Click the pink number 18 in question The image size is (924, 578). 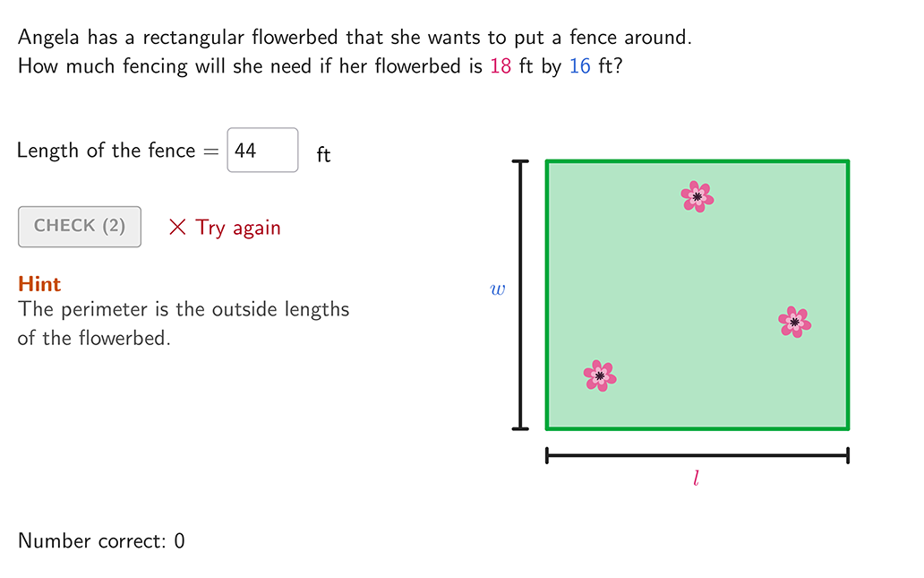click(500, 66)
